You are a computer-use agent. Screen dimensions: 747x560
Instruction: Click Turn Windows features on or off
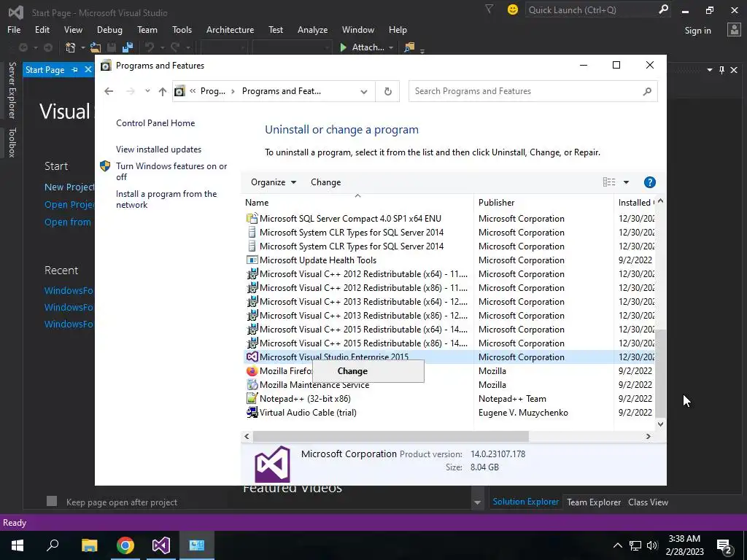click(x=171, y=171)
